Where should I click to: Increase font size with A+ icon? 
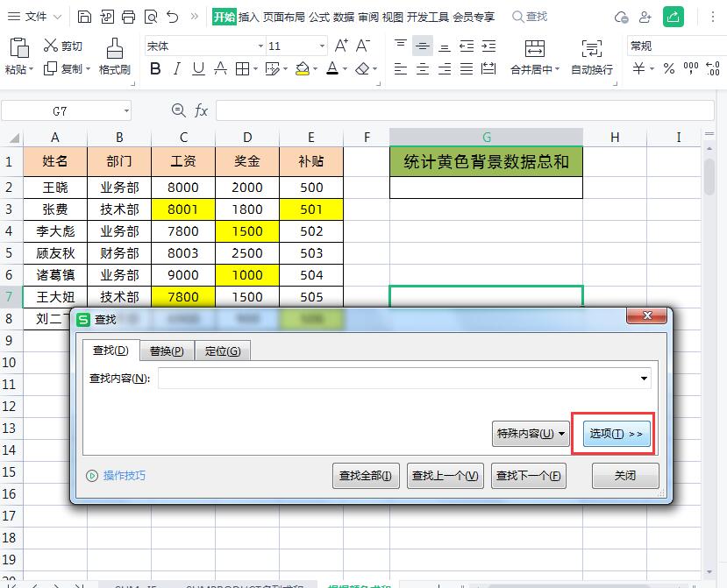point(341,46)
